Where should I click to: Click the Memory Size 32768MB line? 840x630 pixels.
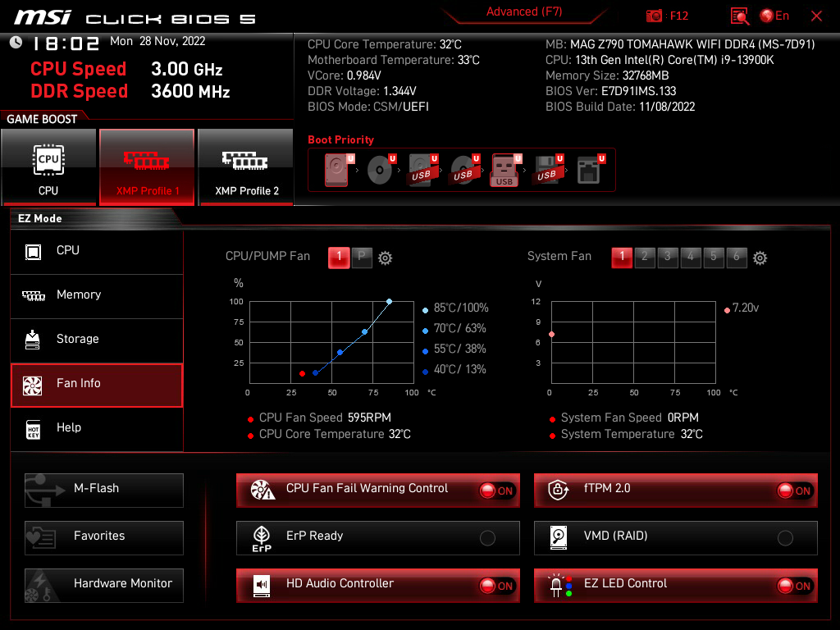click(607, 75)
